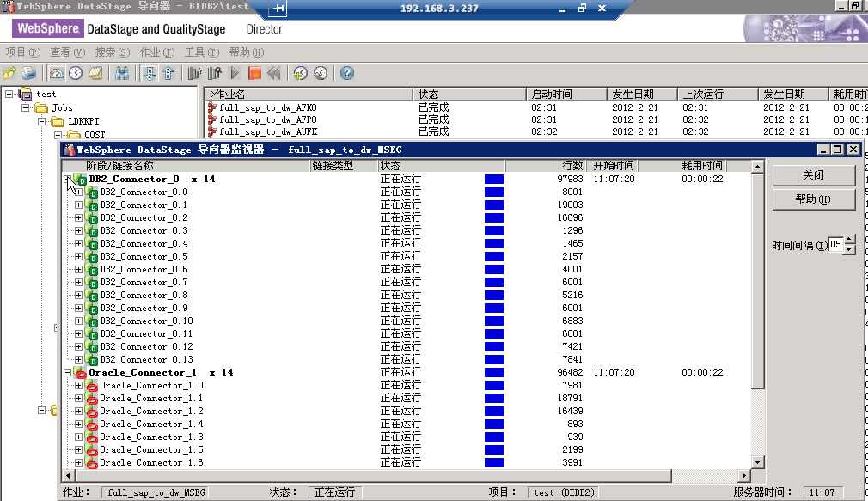Screen dimensions: 868x501
Task: Click row count value 97983
Action: pyautogui.click(x=570, y=180)
